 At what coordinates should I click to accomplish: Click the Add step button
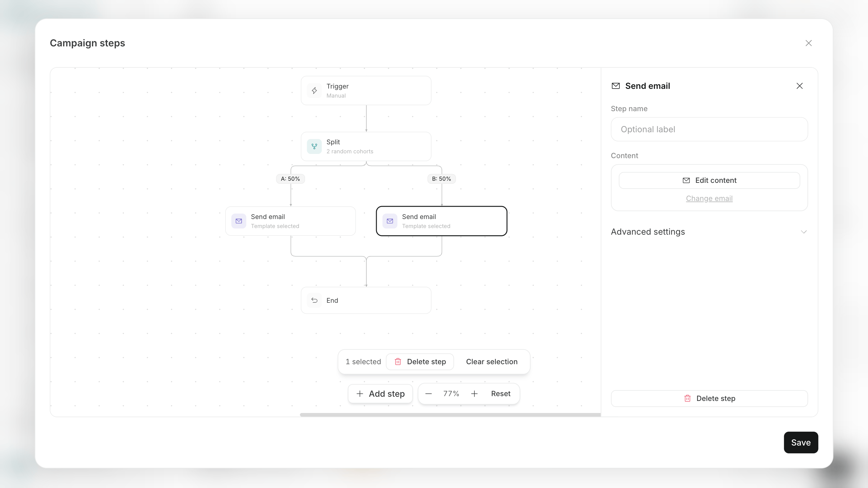pyautogui.click(x=380, y=394)
